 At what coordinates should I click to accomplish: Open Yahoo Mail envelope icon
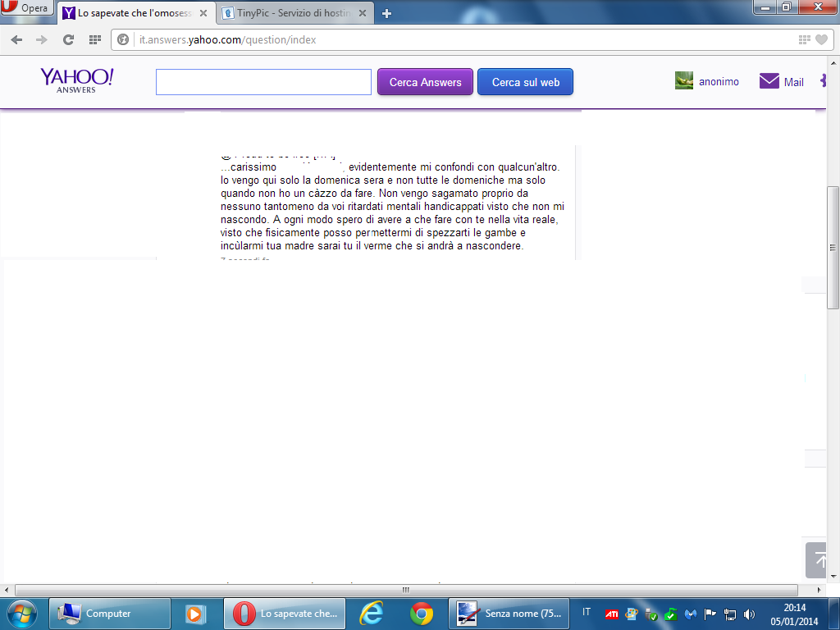769,81
